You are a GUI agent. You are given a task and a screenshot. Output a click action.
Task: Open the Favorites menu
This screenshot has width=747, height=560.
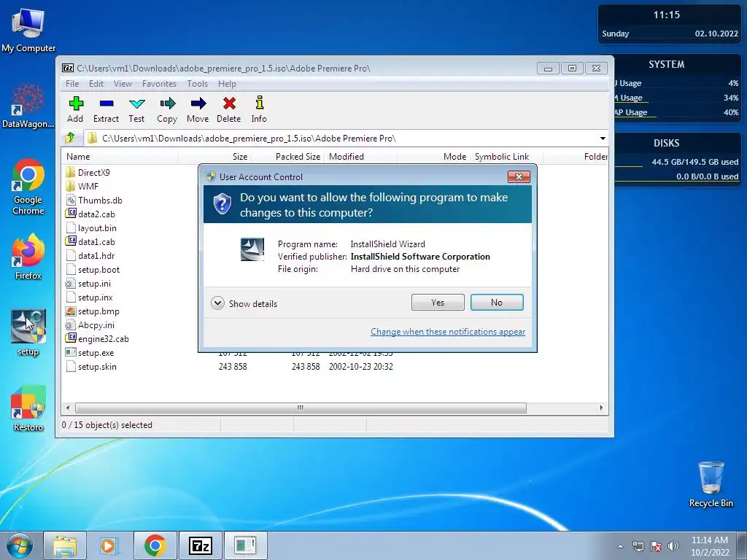point(159,84)
